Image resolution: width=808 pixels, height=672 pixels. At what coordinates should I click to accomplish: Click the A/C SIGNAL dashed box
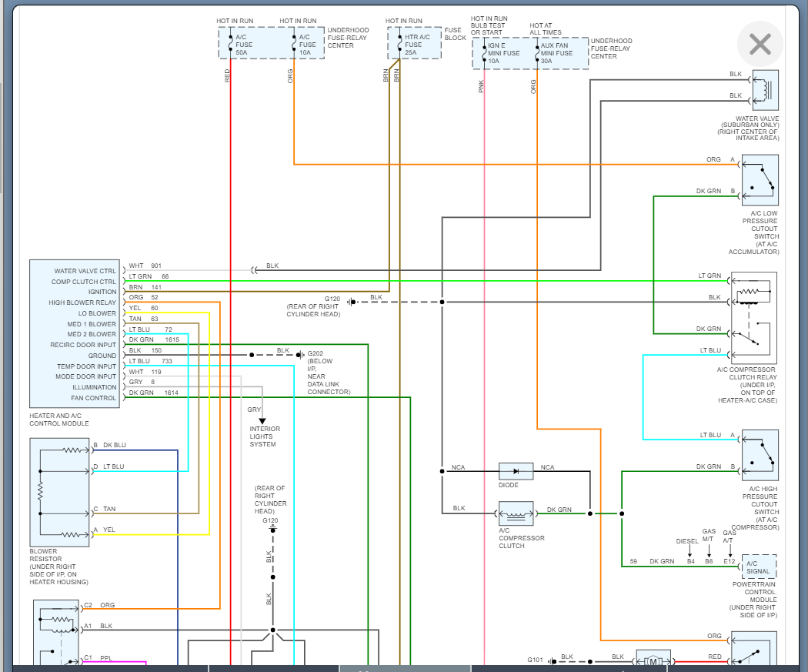tap(759, 567)
